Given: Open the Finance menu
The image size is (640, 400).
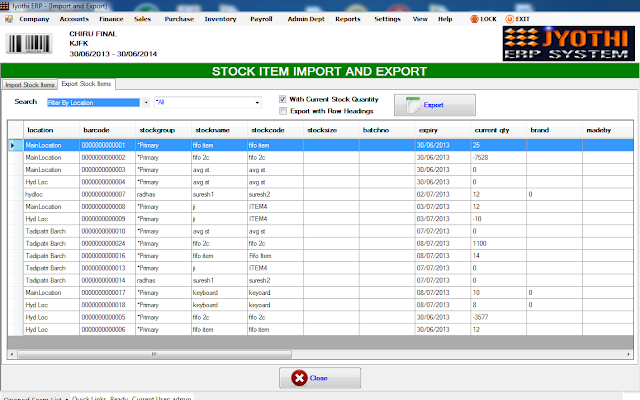Looking at the screenshot, I should pos(111,19).
